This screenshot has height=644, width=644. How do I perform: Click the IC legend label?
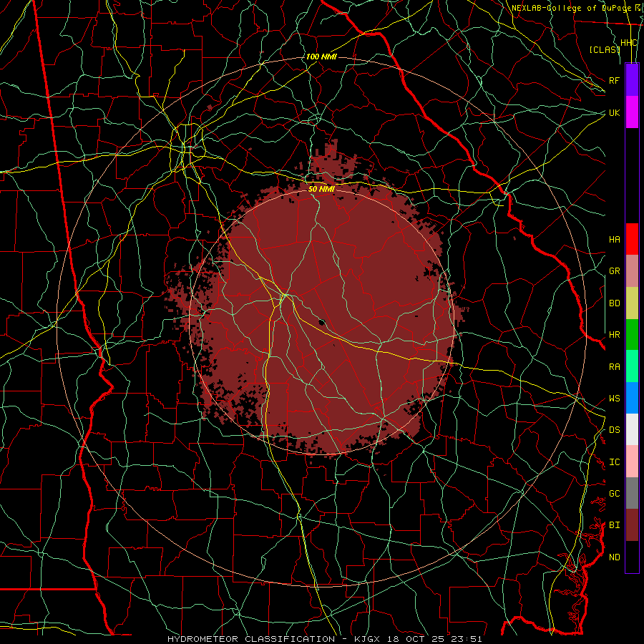(615, 462)
